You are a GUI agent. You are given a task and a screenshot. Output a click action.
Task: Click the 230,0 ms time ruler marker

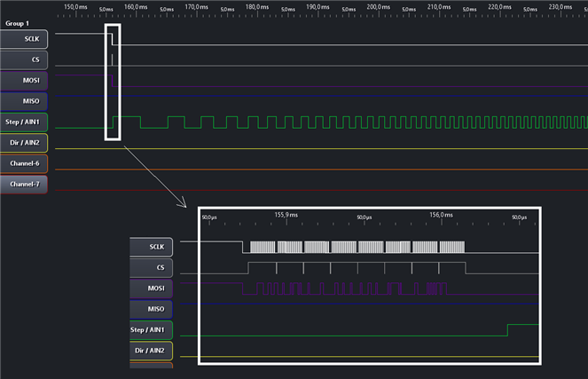click(559, 7)
